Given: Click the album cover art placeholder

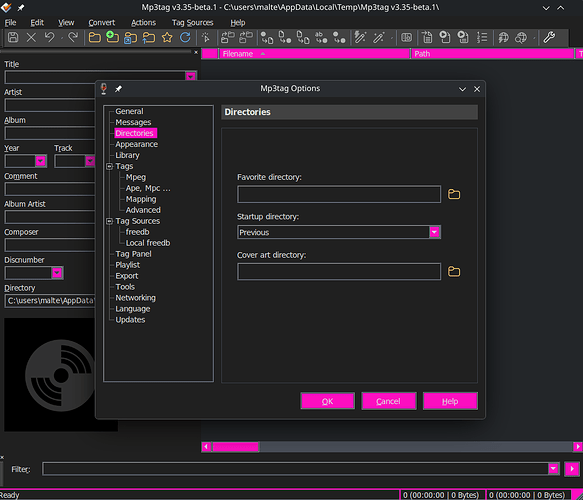Looking at the screenshot, I should tap(61, 375).
